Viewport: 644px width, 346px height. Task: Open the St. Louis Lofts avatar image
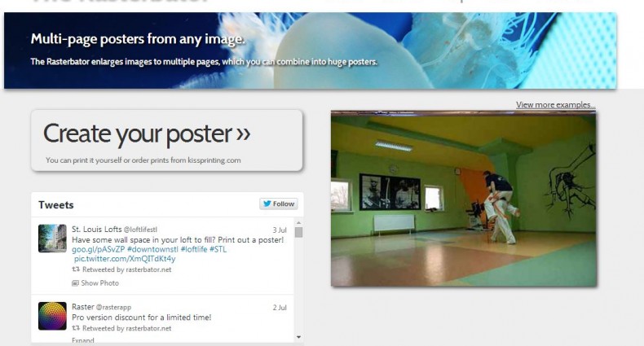coord(52,238)
